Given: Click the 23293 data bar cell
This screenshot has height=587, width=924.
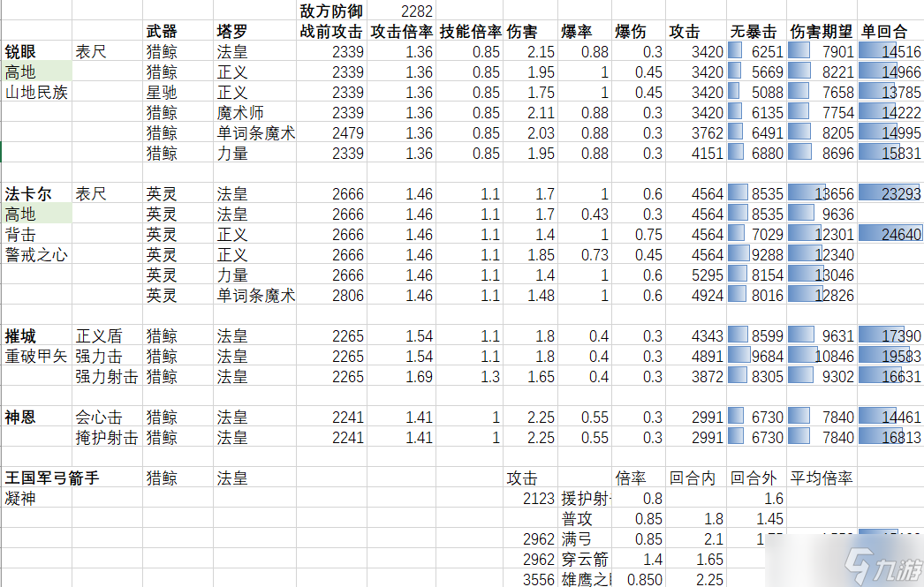Looking at the screenshot, I should [x=890, y=194].
